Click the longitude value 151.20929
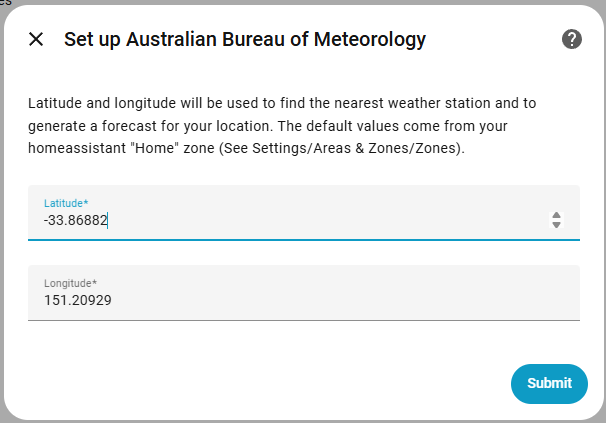Screen dimensions: 606x423 click(x=77, y=299)
